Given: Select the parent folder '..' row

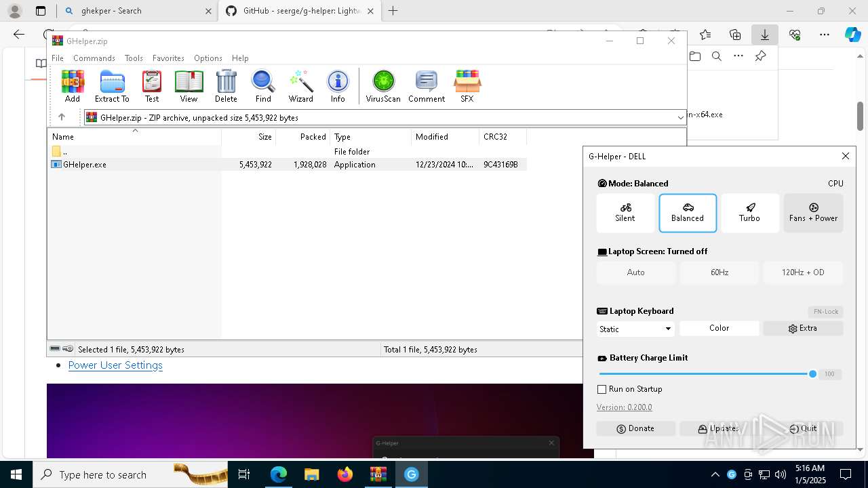Looking at the screenshot, I should click(x=287, y=152).
